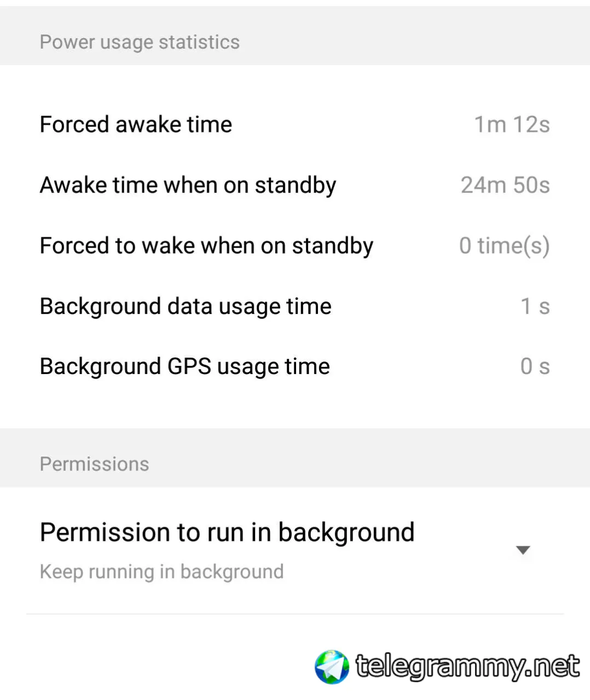Viewport: 590px width, 700px height.
Task: Click the 1m 12s forced awake value
Action: click(x=511, y=125)
